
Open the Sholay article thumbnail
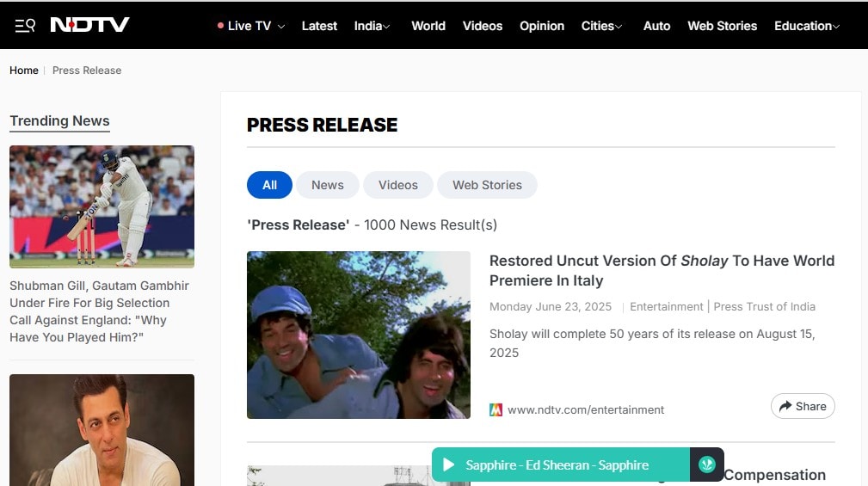coord(359,335)
